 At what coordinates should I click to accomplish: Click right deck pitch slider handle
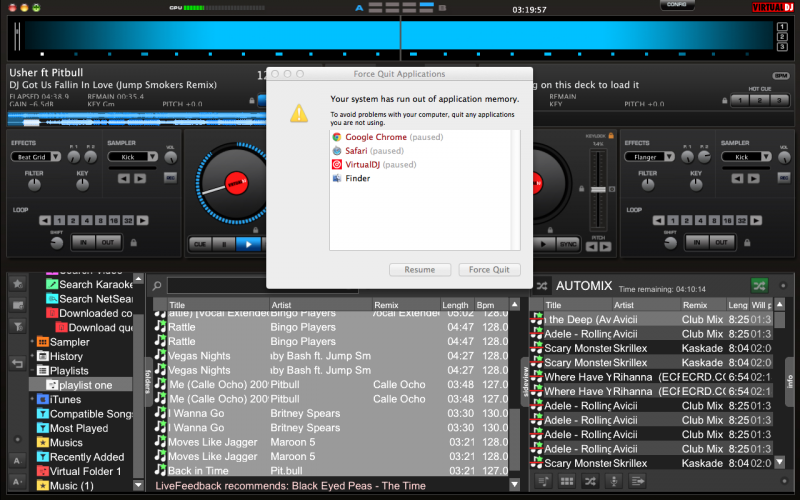pyautogui.click(x=598, y=190)
